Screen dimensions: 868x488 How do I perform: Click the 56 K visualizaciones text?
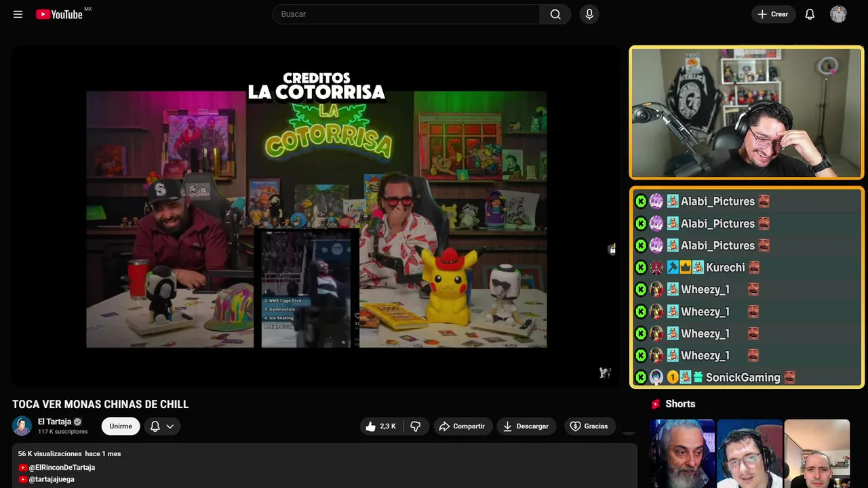(x=50, y=453)
